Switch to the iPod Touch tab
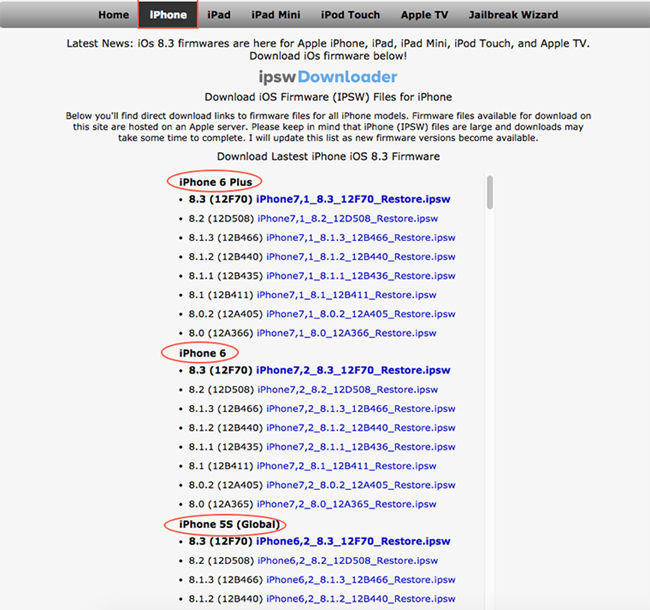The image size is (650, 610). [350, 15]
